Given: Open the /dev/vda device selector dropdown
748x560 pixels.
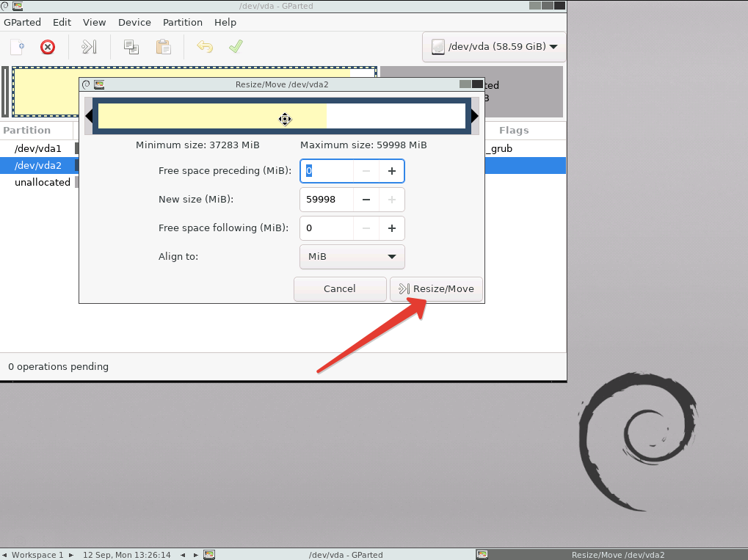Looking at the screenshot, I should coord(493,46).
